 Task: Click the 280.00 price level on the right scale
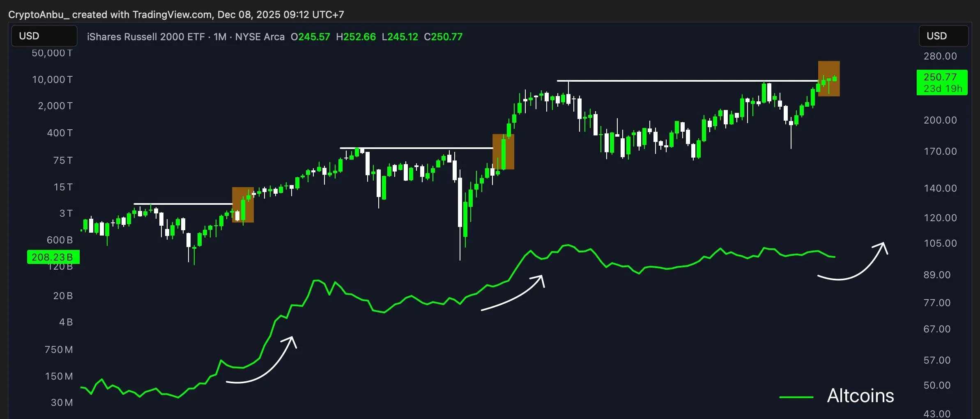pyautogui.click(x=940, y=56)
